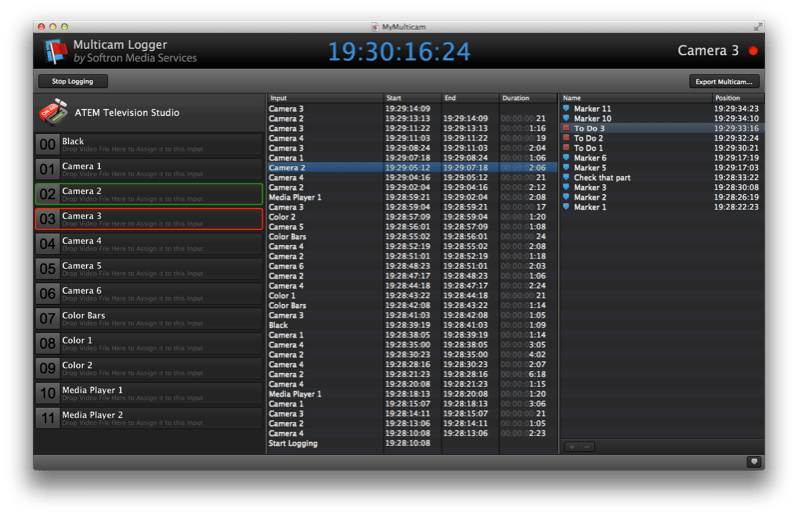The height and width of the screenshot is (516, 798).
Task: Select input 11 Media Player 2
Action: click(x=149, y=418)
